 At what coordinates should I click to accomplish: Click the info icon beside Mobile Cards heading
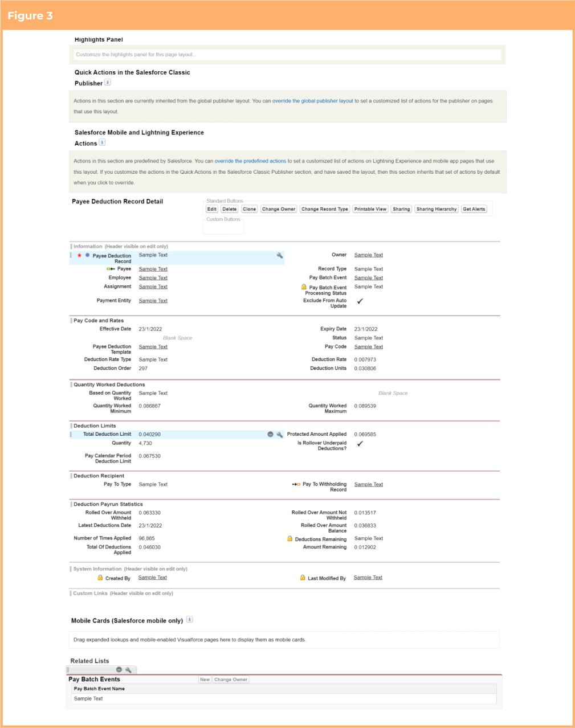pyautogui.click(x=190, y=619)
